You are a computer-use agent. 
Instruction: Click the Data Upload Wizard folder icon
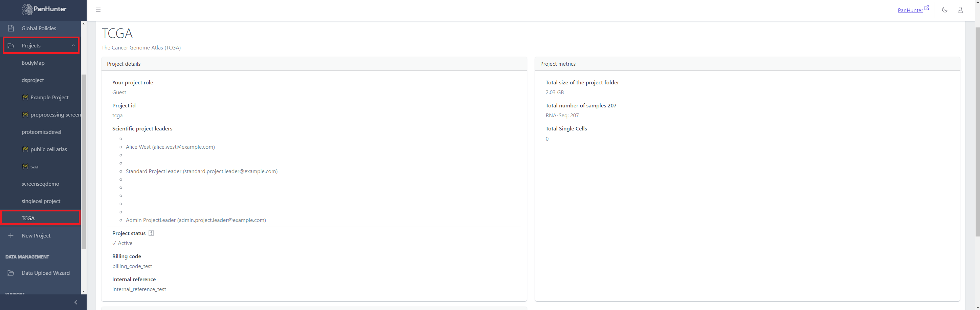11,273
